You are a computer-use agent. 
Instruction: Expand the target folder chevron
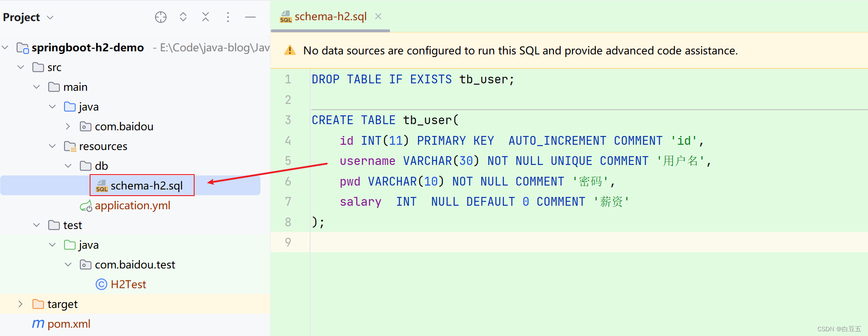pyautogui.click(x=21, y=304)
